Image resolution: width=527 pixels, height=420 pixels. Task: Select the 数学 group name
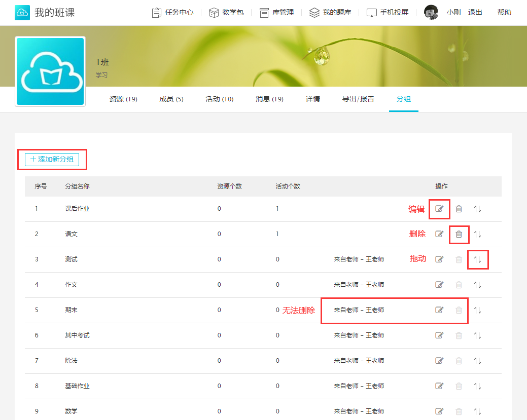pos(71,411)
